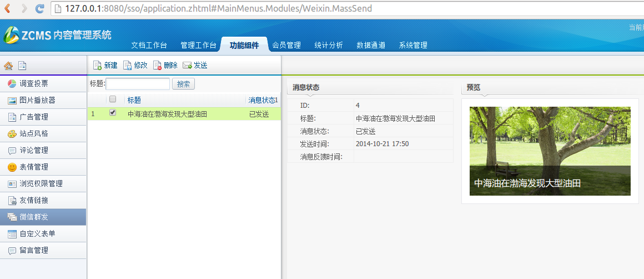Viewport: 644px width, 279px height.
Task: Open 调查投票 survey module in sidebar
Action: tap(34, 83)
